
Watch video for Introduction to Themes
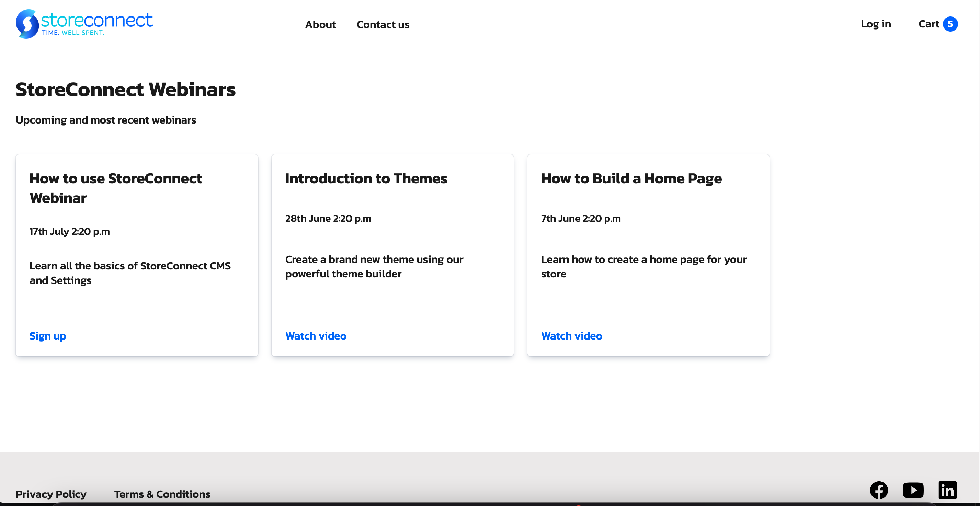pyautogui.click(x=316, y=335)
